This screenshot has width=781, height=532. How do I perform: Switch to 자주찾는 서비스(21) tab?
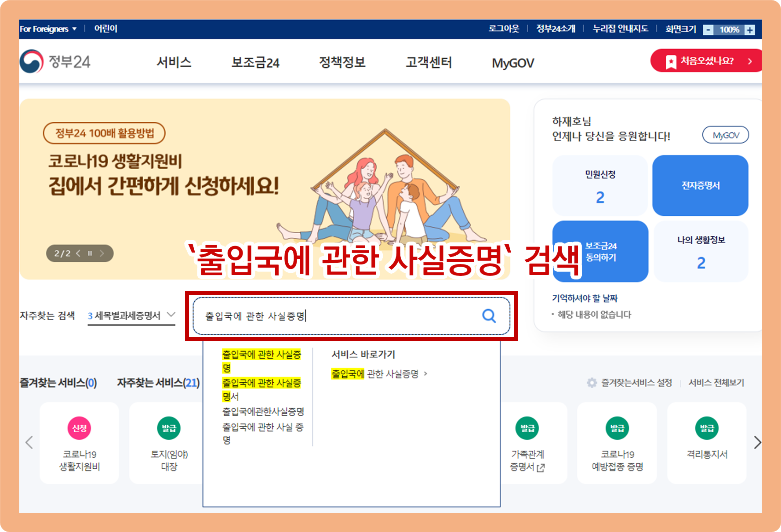pyautogui.click(x=158, y=383)
